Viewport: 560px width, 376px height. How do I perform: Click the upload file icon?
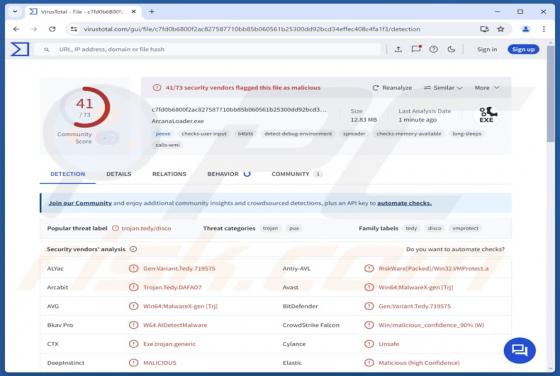pos(398,49)
